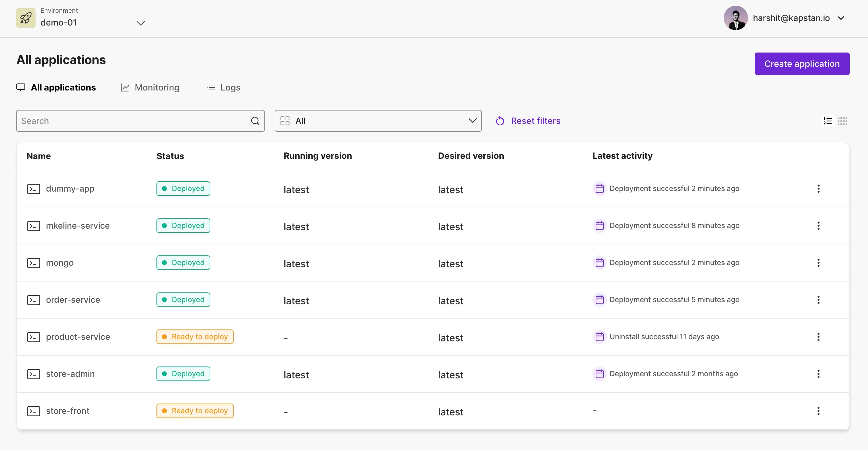Screen dimensions: 868x450
Task: Click 'Deployment successful 8 minutes ago' text
Action: click(x=674, y=226)
